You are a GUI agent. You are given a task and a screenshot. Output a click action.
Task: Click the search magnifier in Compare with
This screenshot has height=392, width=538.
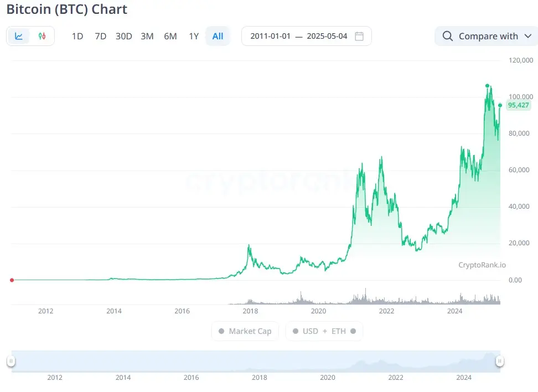pyautogui.click(x=447, y=36)
